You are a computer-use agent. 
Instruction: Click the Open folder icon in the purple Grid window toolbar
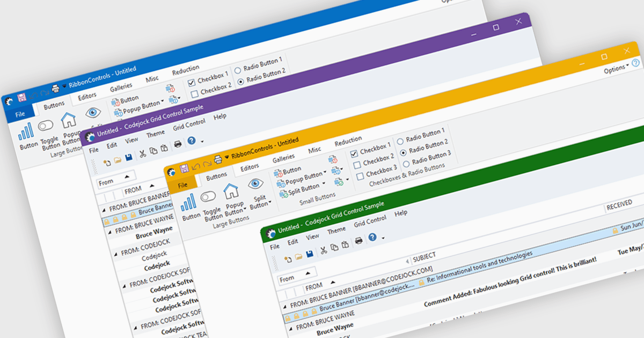coord(118,160)
